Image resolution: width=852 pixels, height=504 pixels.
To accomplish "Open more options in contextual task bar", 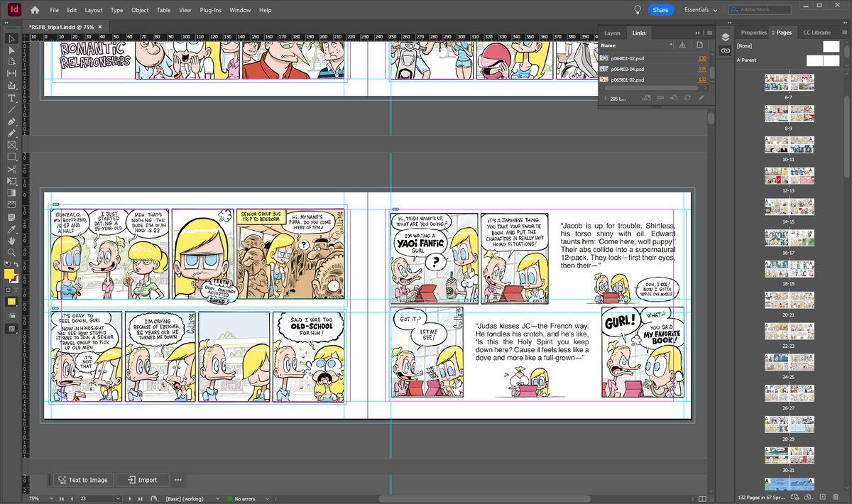I will click(178, 480).
